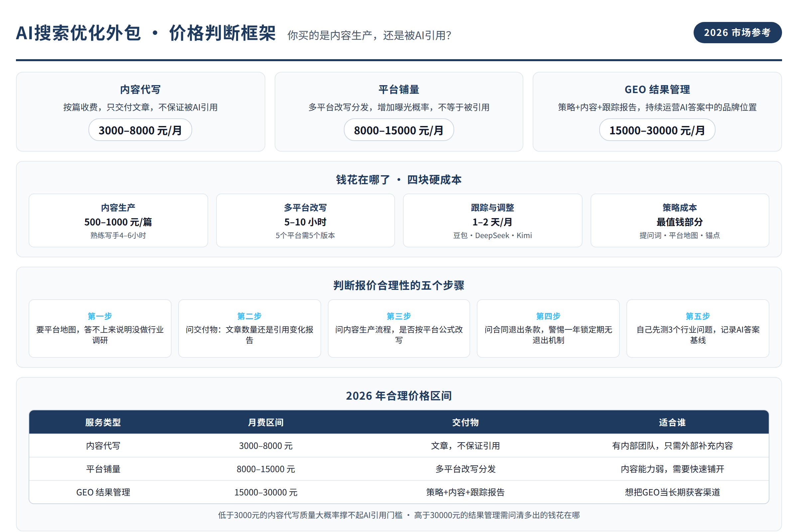Click the footnote starting 低于3000元的内容代写
The image size is (798, 532).
[399, 515]
